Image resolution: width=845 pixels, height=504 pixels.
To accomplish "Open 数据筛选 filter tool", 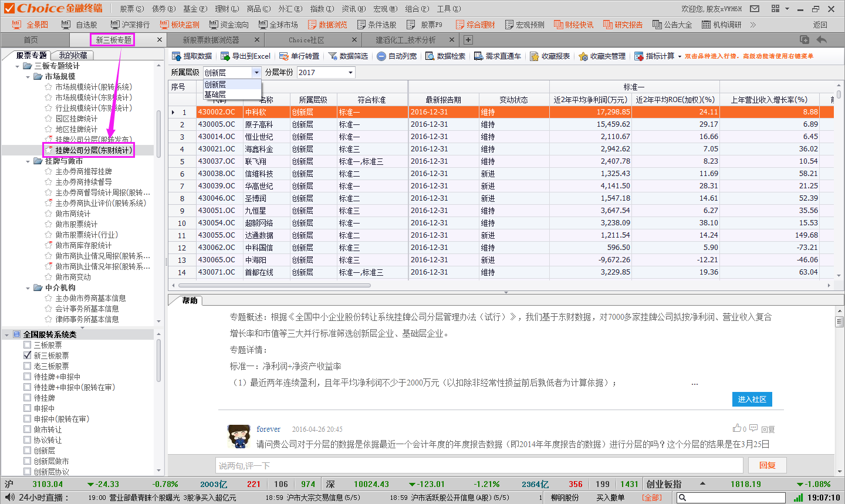I will point(333,56).
